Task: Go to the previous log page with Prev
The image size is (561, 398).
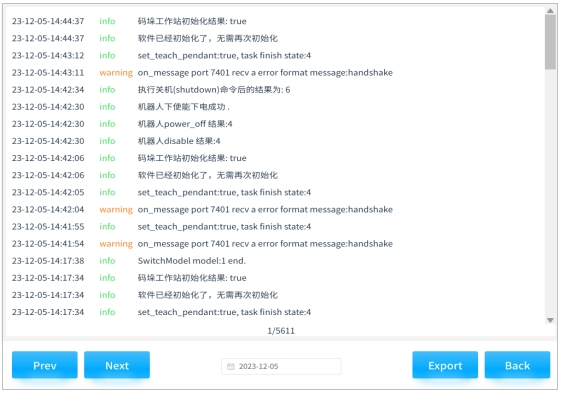Action: pyautogui.click(x=45, y=365)
